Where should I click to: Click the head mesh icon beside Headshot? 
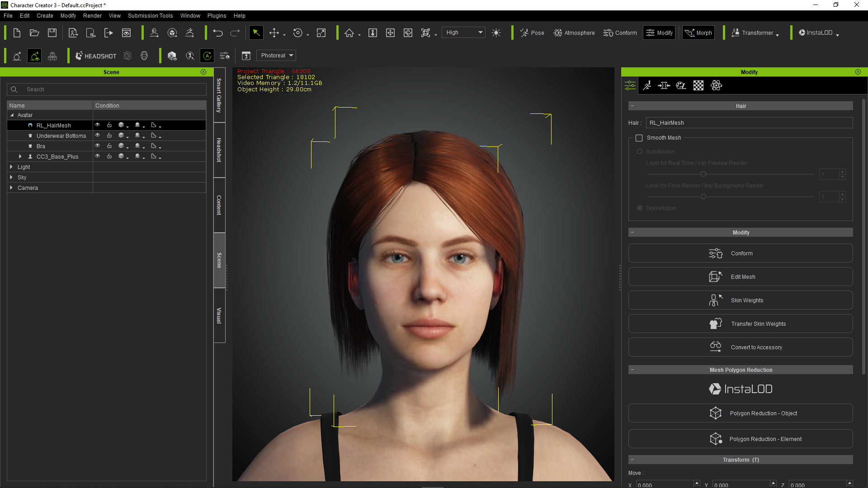point(144,56)
